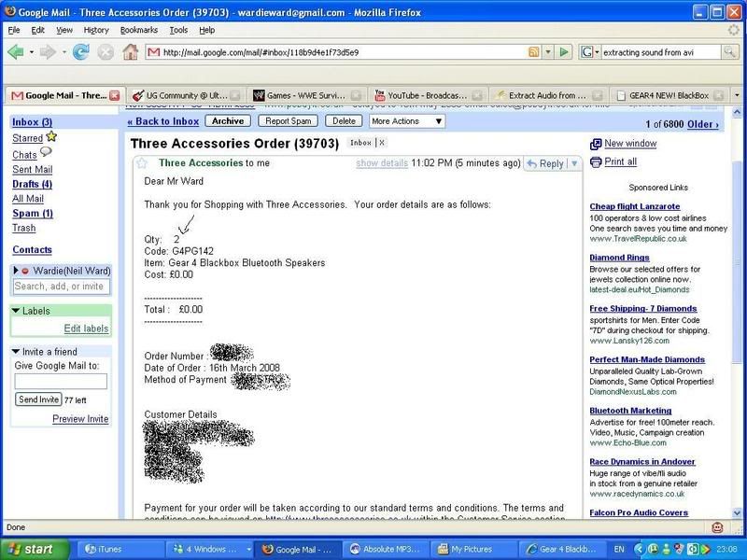Open the History menu
This screenshot has height=560, width=747.
point(96,30)
